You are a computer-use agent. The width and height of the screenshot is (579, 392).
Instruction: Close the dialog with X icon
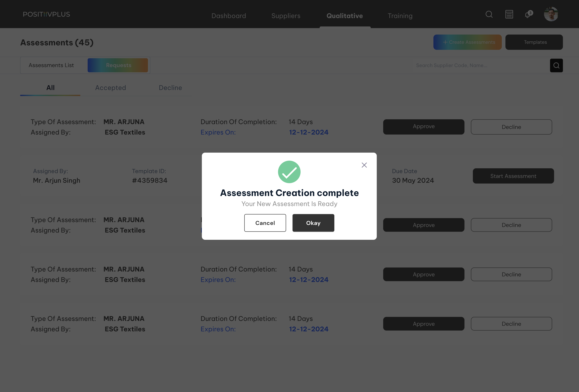click(x=364, y=165)
